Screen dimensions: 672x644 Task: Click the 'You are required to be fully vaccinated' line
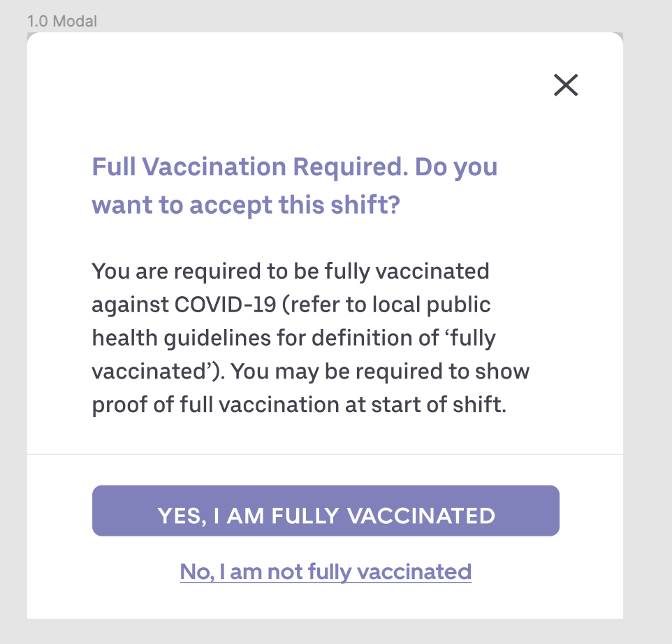[291, 271]
